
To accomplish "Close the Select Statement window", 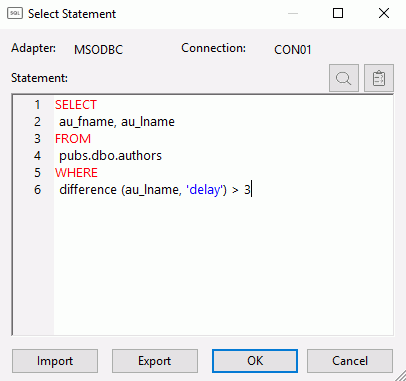I will (384, 13).
